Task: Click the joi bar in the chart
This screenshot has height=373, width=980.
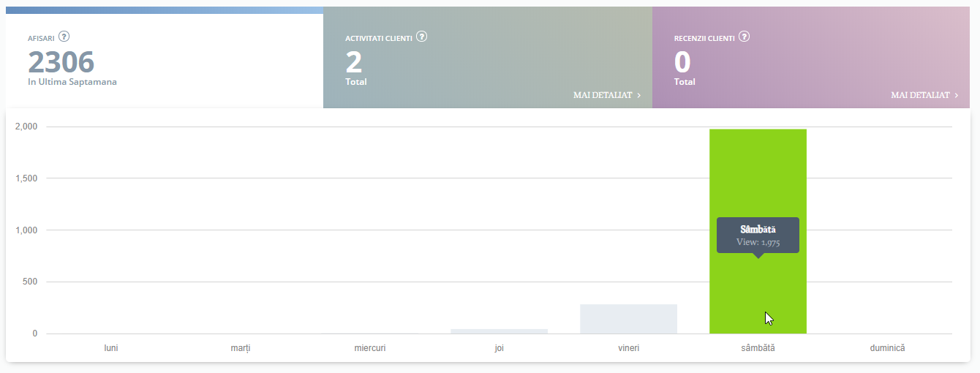Action: pyautogui.click(x=499, y=331)
